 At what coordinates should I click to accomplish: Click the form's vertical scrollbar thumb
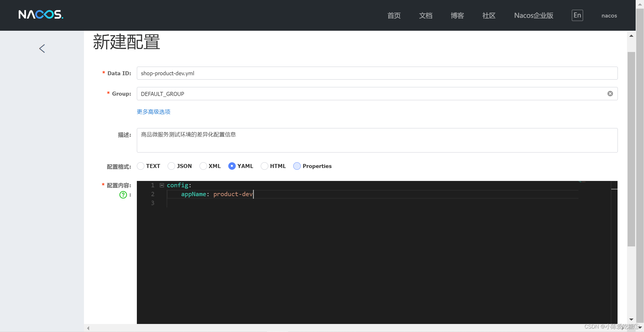(x=631, y=149)
